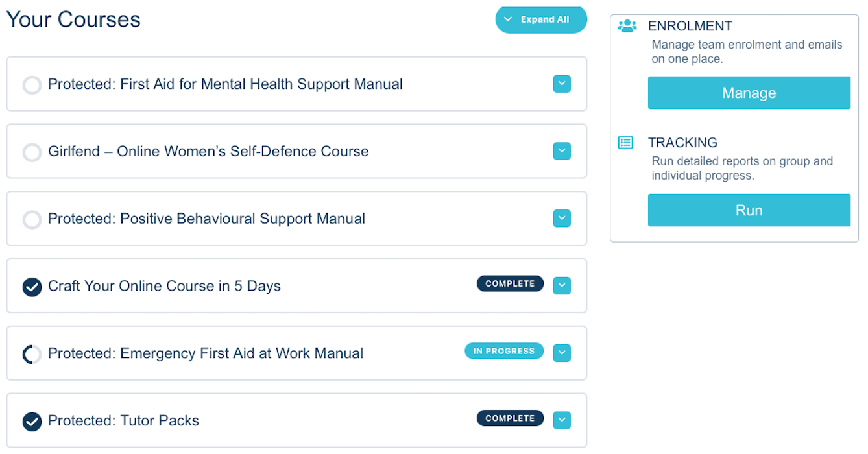The image size is (868, 454).
Task: Expand the Emergency First Aid at Work row
Action: [x=562, y=353]
